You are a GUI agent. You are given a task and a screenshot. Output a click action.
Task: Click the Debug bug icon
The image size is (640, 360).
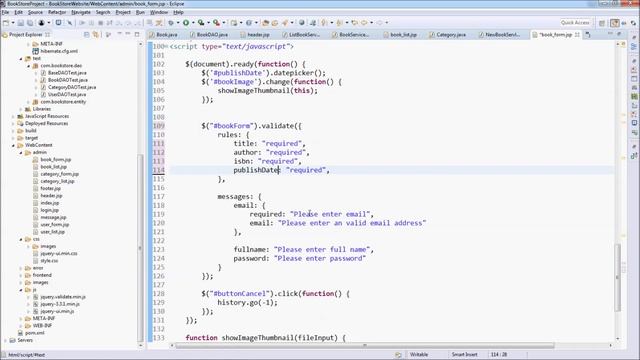click(170, 23)
